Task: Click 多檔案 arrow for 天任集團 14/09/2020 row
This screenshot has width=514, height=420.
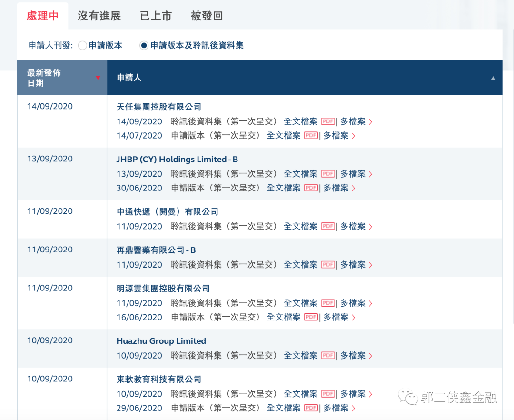Action: pyautogui.click(x=370, y=122)
